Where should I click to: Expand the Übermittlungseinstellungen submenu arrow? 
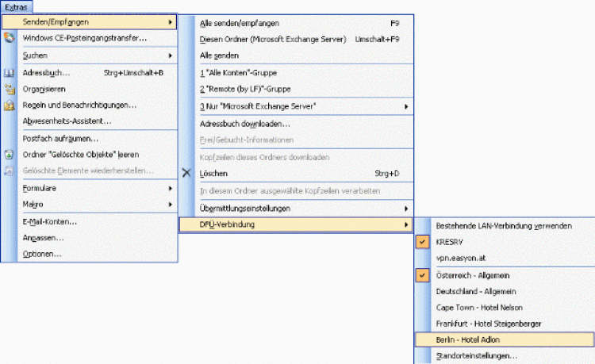coord(406,209)
